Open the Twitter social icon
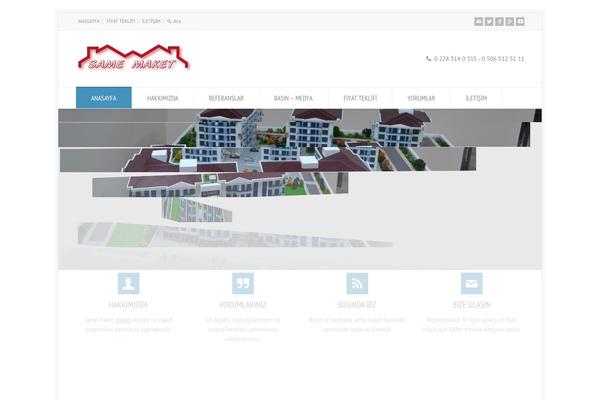The image size is (600, 400). [489, 21]
